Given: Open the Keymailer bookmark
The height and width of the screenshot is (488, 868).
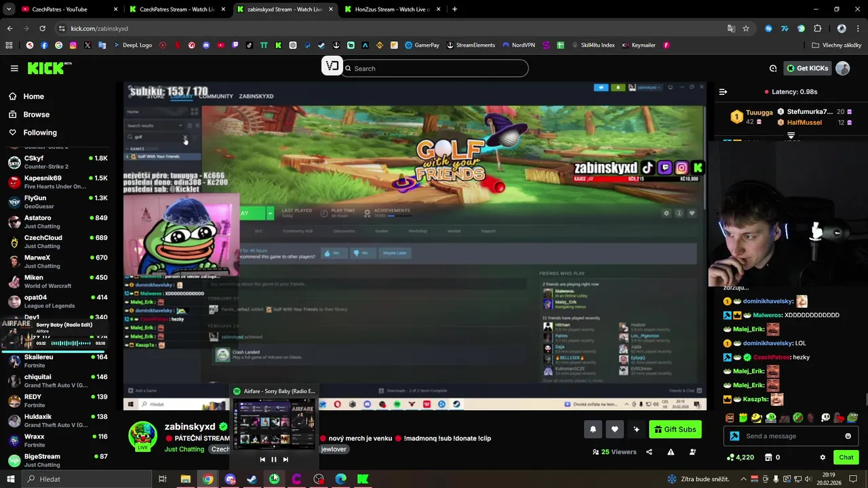Looking at the screenshot, I should 638,45.
